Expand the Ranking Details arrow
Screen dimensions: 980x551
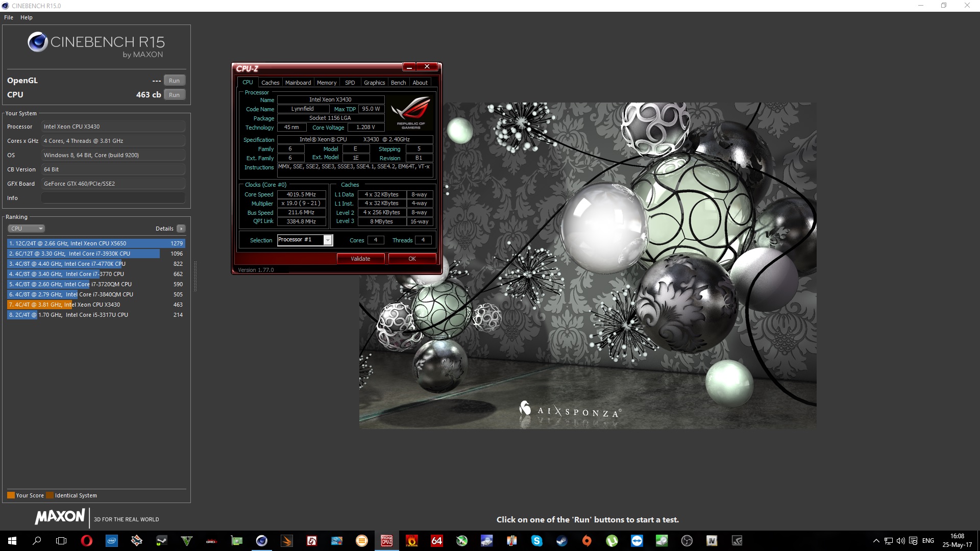[x=181, y=229]
